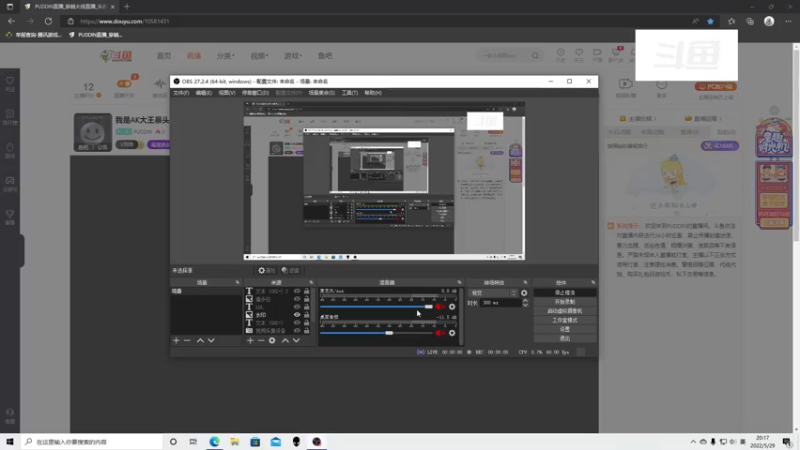Toggle the lock on the first 文本 (GDI+) 2 source

click(x=307, y=291)
